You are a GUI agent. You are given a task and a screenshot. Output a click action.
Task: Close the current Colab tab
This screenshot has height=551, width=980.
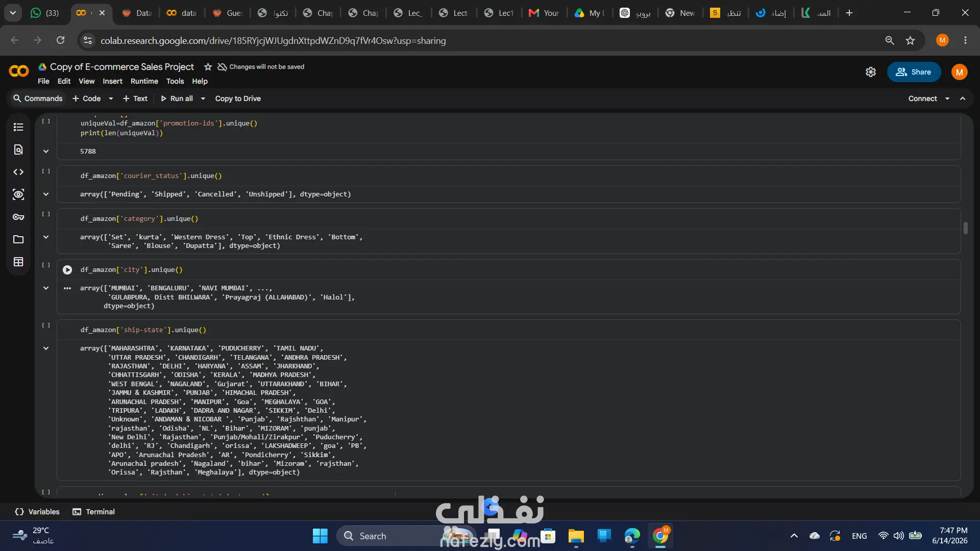(102, 13)
